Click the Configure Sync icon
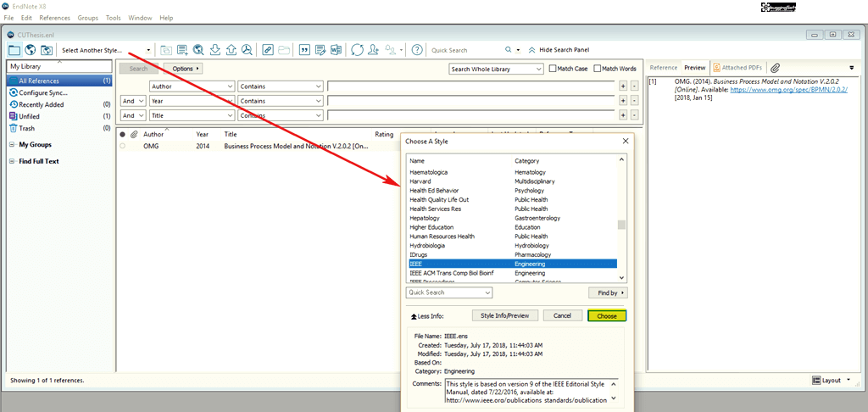This screenshot has height=412, width=868. (x=14, y=92)
